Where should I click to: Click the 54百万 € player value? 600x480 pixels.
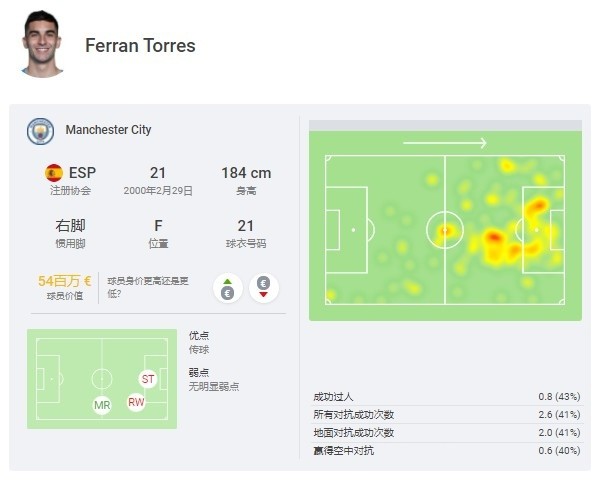[64, 281]
